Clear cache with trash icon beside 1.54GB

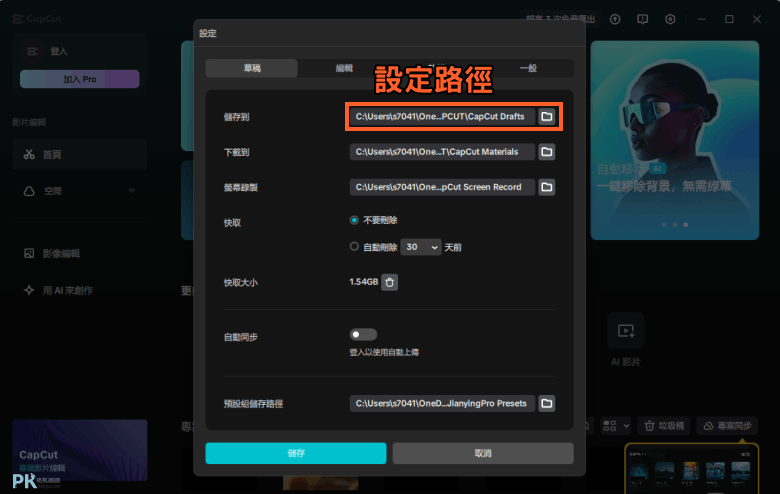390,282
